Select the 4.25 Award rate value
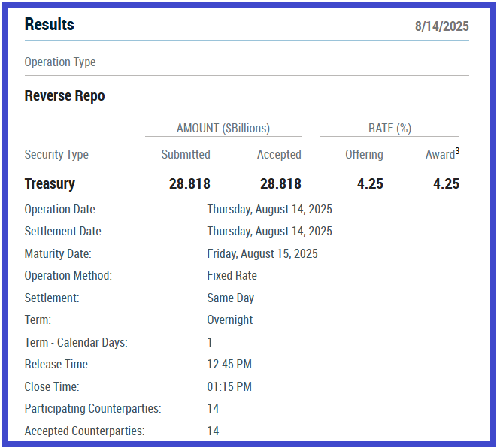The width and height of the screenshot is (500, 448). (446, 184)
